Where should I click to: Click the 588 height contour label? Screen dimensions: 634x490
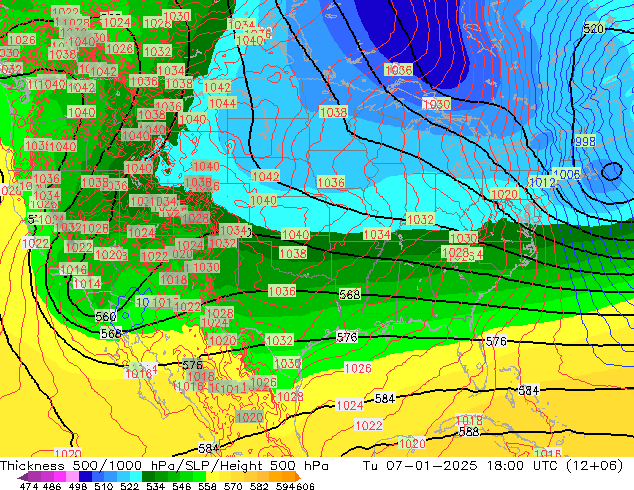tap(468, 432)
